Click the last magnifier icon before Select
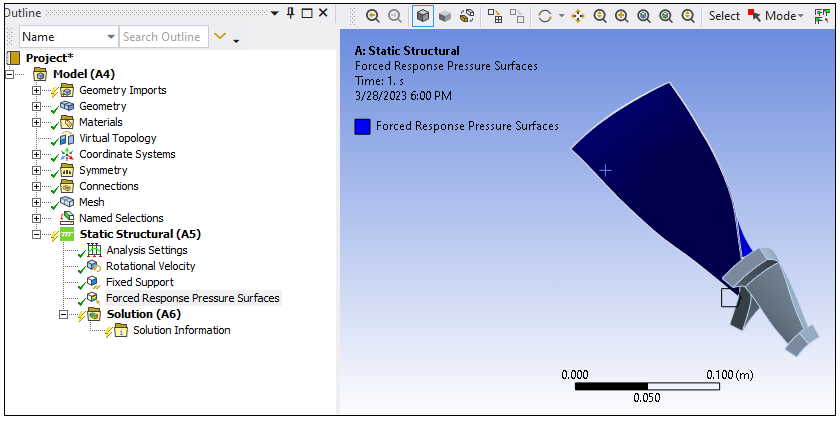This screenshot has height=421, width=840. click(688, 16)
